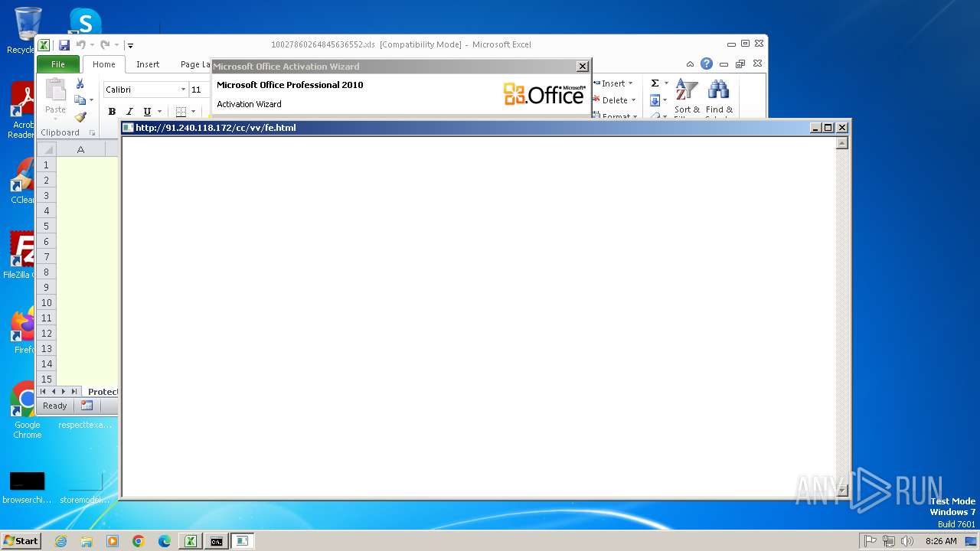Click the Select All corner of the sheet
980x551 pixels.
pyautogui.click(x=47, y=149)
